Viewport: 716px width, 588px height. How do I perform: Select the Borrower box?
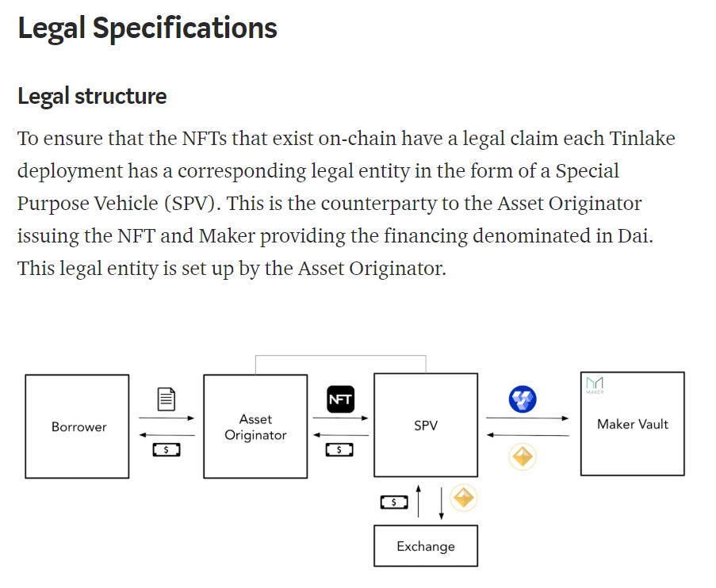click(77, 426)
